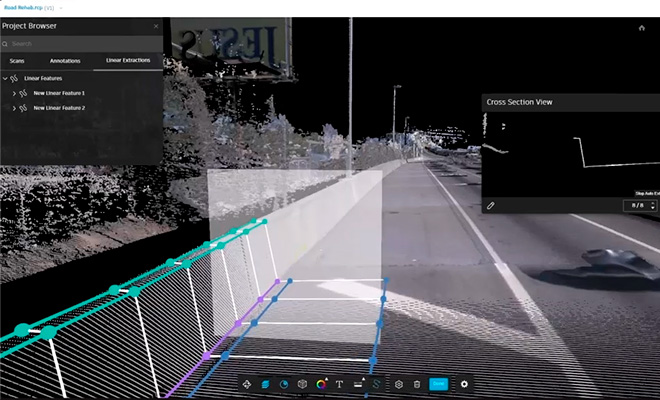
Task: Select the 3D cube tool icon
Action: pos(302,384)
